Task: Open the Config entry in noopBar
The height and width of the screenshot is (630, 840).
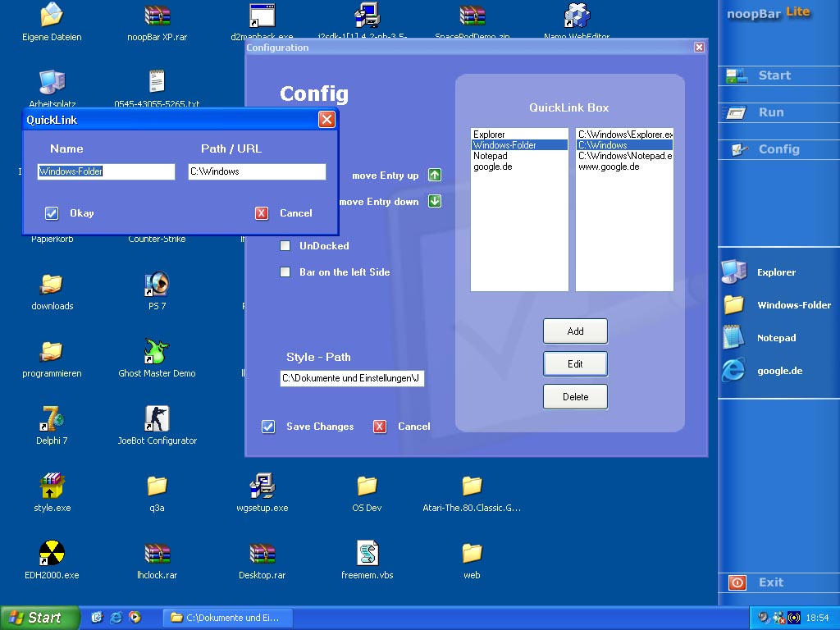Action: [x=778, y=149]
